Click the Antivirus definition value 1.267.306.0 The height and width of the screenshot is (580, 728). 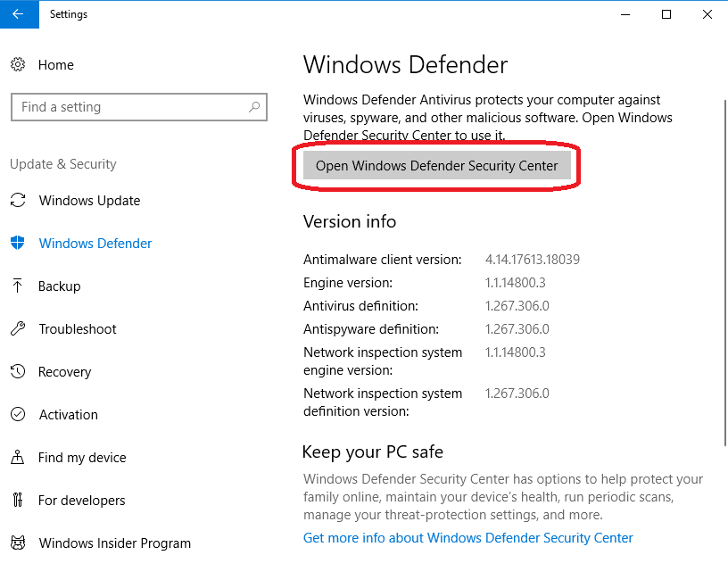(x=517, y=305)
